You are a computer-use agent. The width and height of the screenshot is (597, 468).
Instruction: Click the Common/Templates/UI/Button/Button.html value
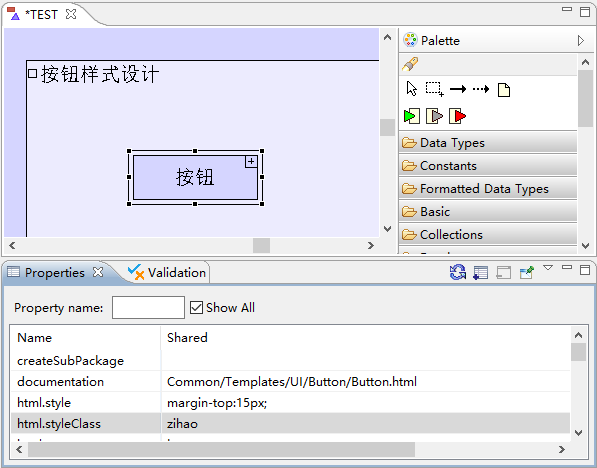[292, 382]
